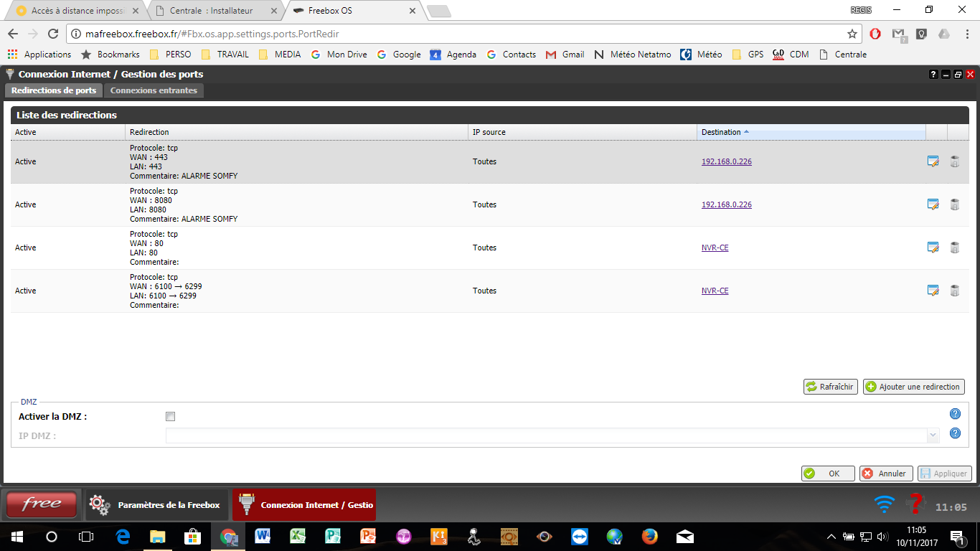Viewport: 980px width, 551px height.
Task: Open the Agenda bookmark
Action: click(453, 55)
